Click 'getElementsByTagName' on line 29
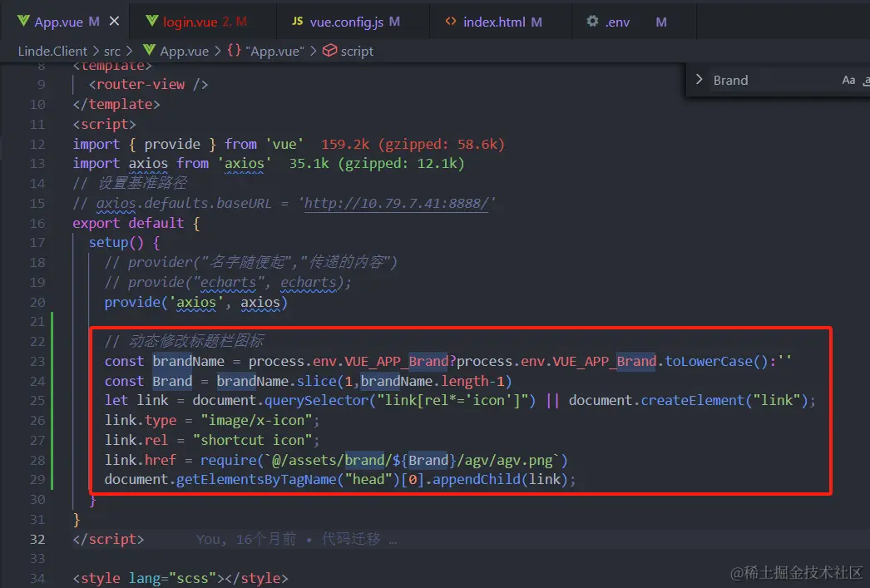Screen dimensions: 870x588 pyautogui.click(x=256, y=479)
